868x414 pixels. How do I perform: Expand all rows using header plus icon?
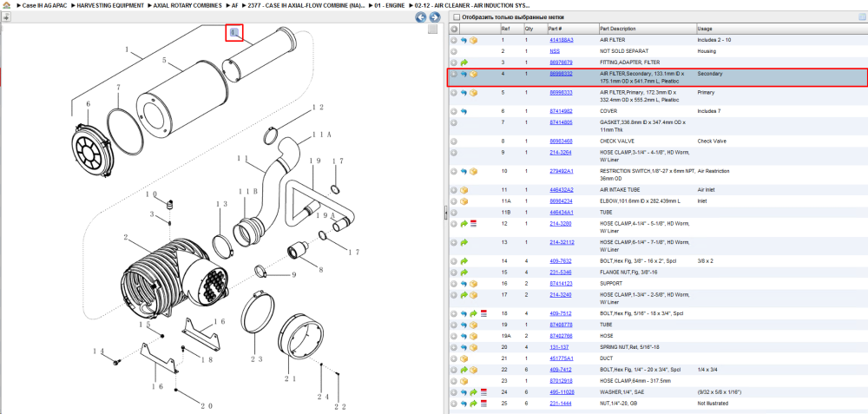coord(454,29)
